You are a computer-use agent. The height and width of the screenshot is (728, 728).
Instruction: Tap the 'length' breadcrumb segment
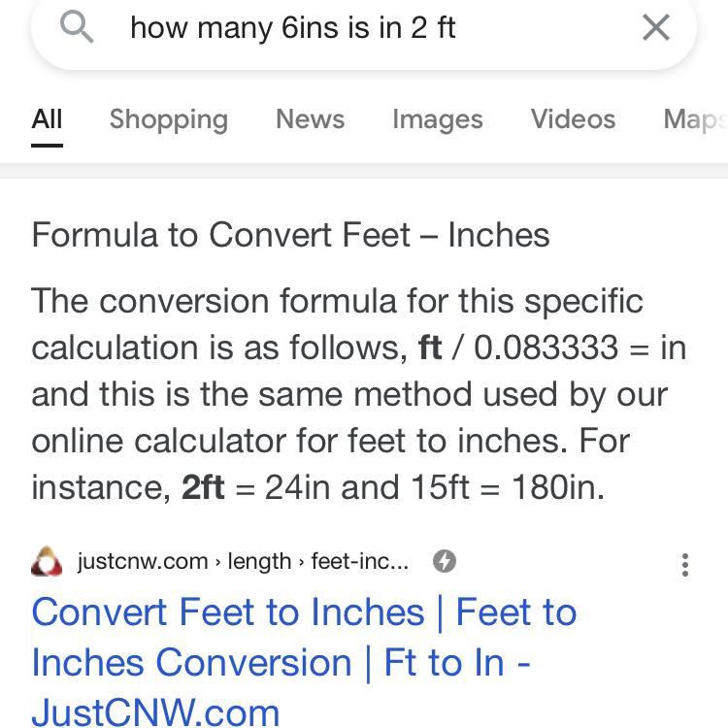click(259, 561)
